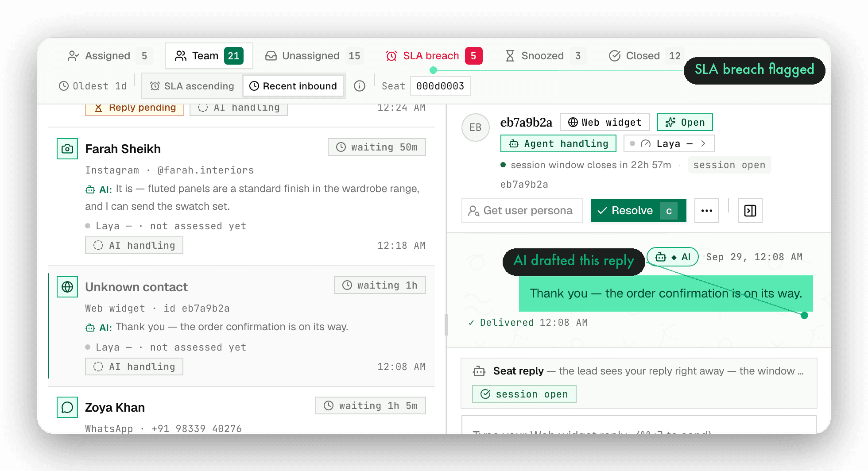This screenshot has width=868, height=471.
Task: Click AI handling chip under Farah Sheikh
Action: [x=134, y=245]
